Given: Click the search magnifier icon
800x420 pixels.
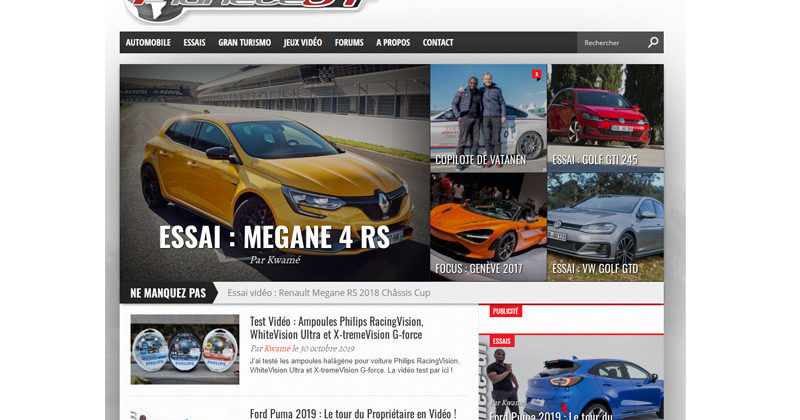Looking at the screenshot, I should (x=653, y=42).
